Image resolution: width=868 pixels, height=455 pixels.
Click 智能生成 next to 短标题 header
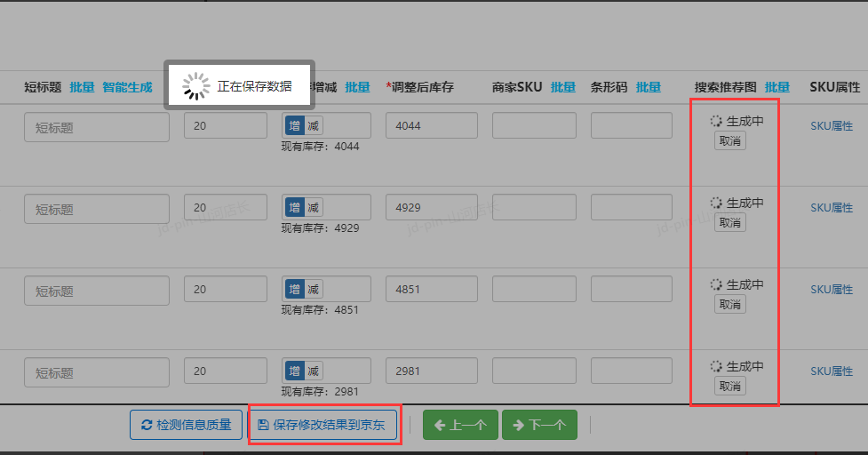point(127,87)
